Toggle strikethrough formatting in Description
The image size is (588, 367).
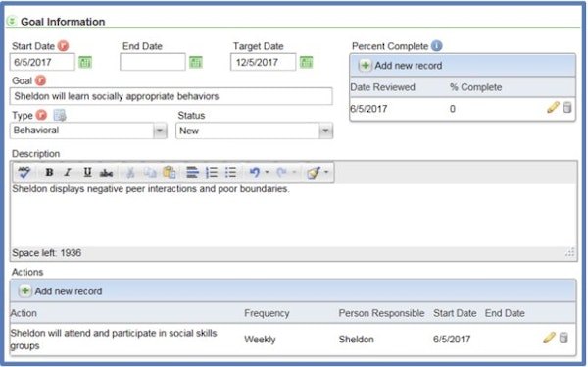point(106,173)
